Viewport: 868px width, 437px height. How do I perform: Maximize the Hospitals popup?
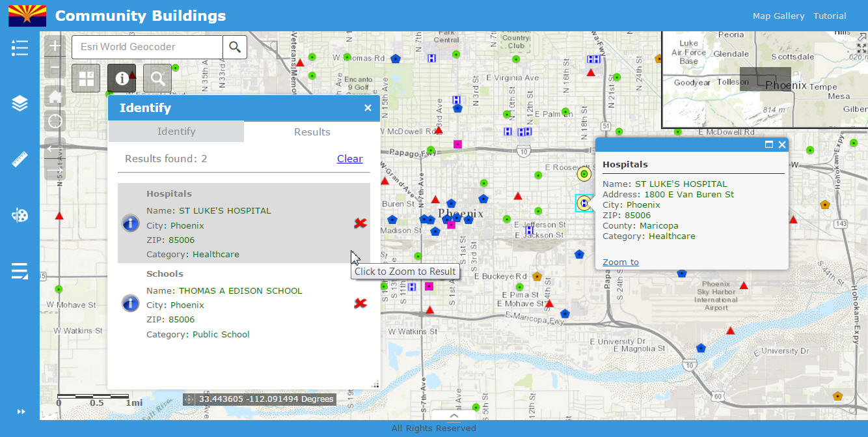[769, 145]
